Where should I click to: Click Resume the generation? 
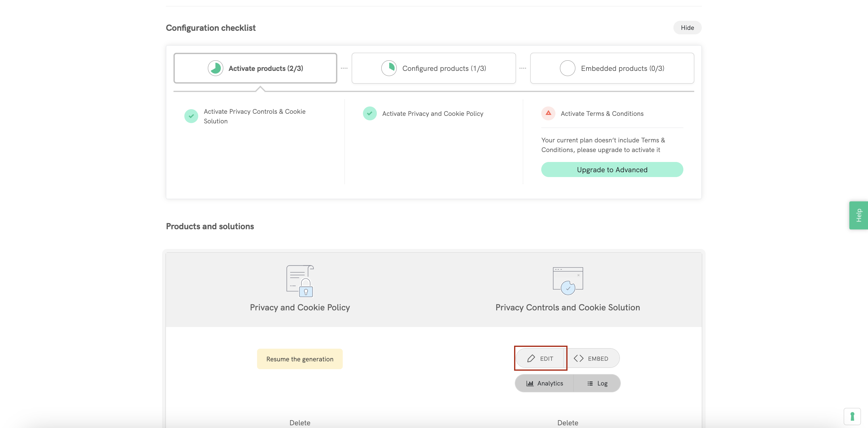coord(300,359)
